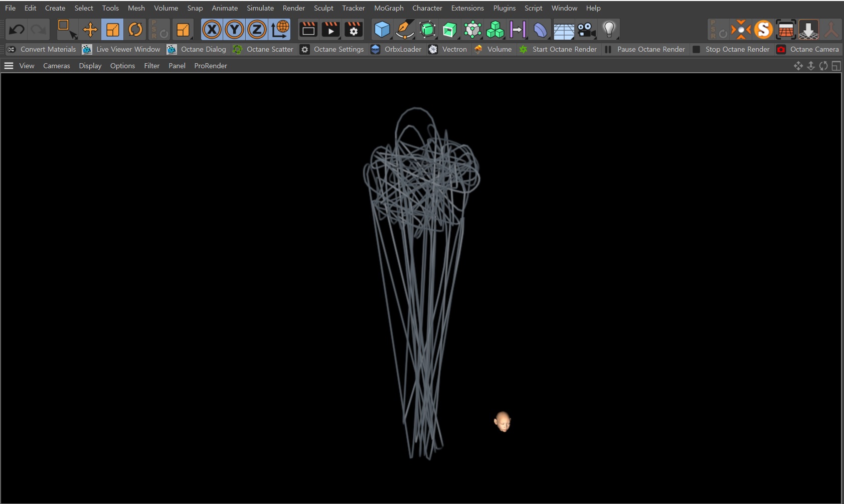Open the Extensions menu
This screenshot has height=504, width=844.
(467, 8)
